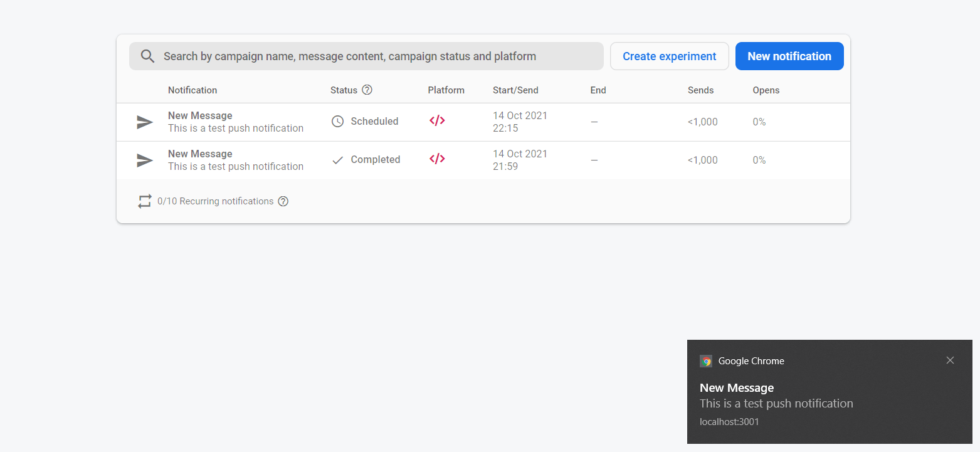Start a New notification
980x452 pixels.
789,56
